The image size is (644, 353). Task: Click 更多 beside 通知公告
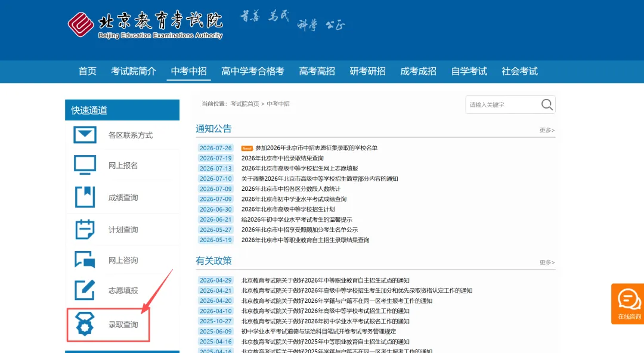pyautogui.click(x=547, y=130)
